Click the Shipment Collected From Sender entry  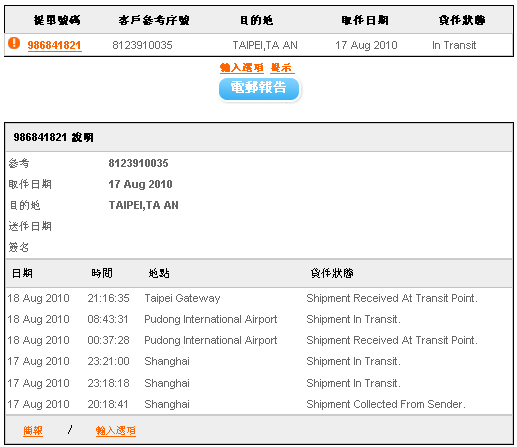386,404
